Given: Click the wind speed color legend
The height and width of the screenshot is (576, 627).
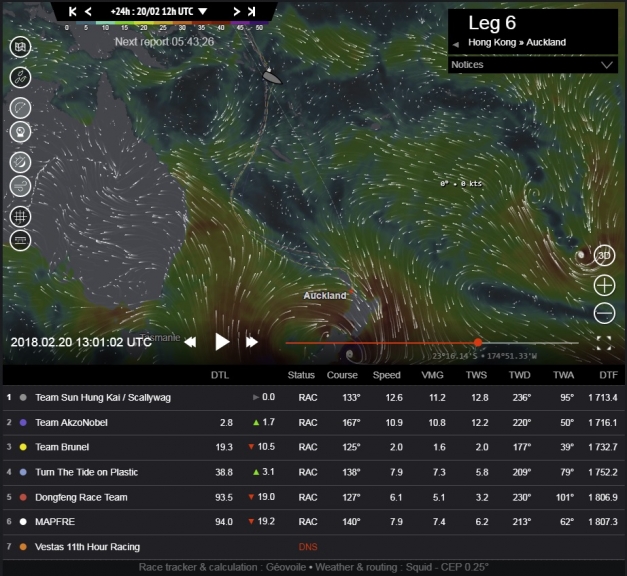Looking at the screenshot, I should click(x=164, y=25).
